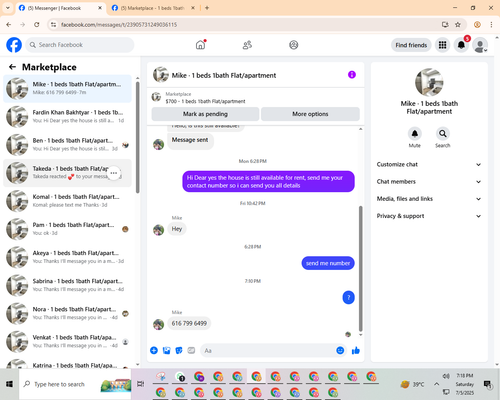This screenshot has width=500, height=400.
Task: Open Mike's chat in conversation list
Action: point(67,89)
